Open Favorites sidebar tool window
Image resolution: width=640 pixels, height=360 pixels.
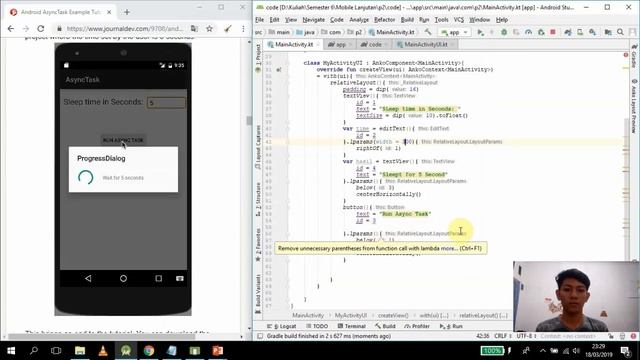[258, 245]
